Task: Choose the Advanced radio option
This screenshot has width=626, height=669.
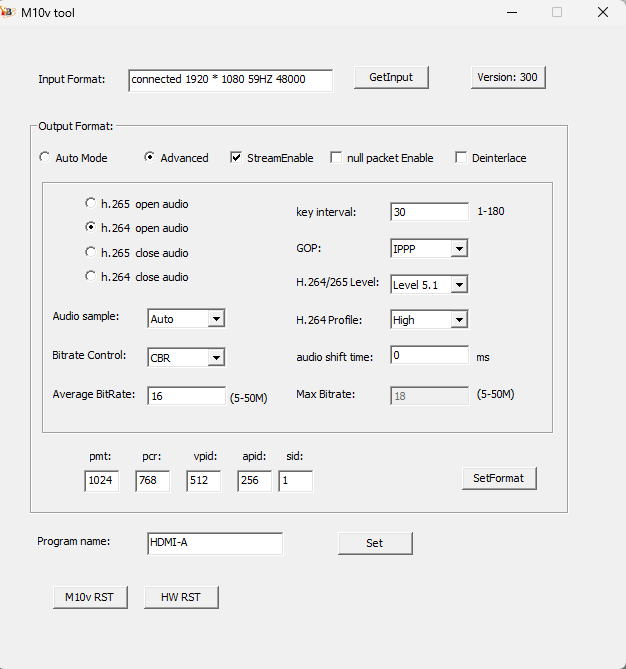Action: pos(150,158)
